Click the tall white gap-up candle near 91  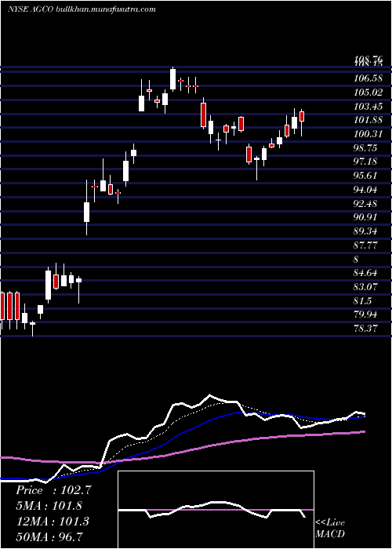pos(86,212)
